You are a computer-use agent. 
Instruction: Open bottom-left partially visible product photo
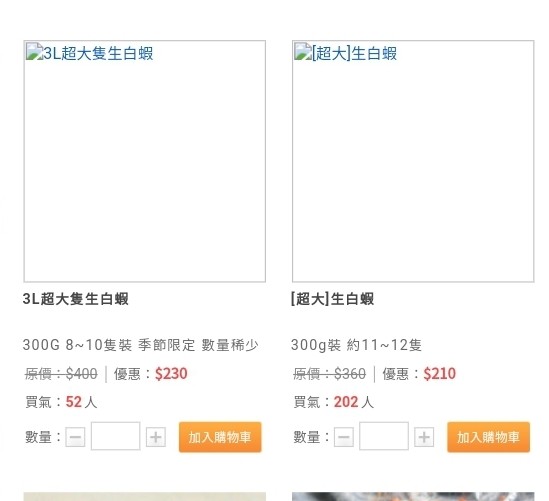[145, 496]
